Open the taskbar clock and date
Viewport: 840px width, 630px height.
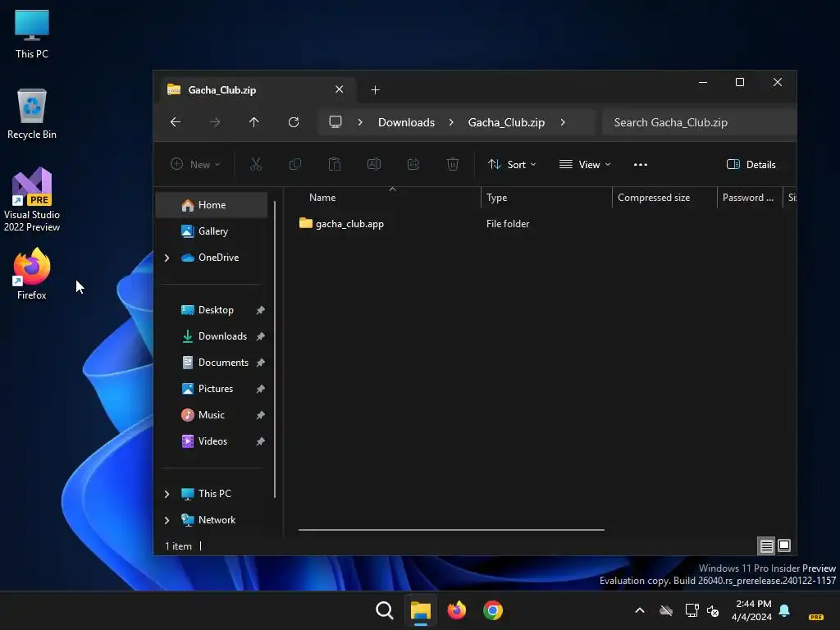[752, 610]
